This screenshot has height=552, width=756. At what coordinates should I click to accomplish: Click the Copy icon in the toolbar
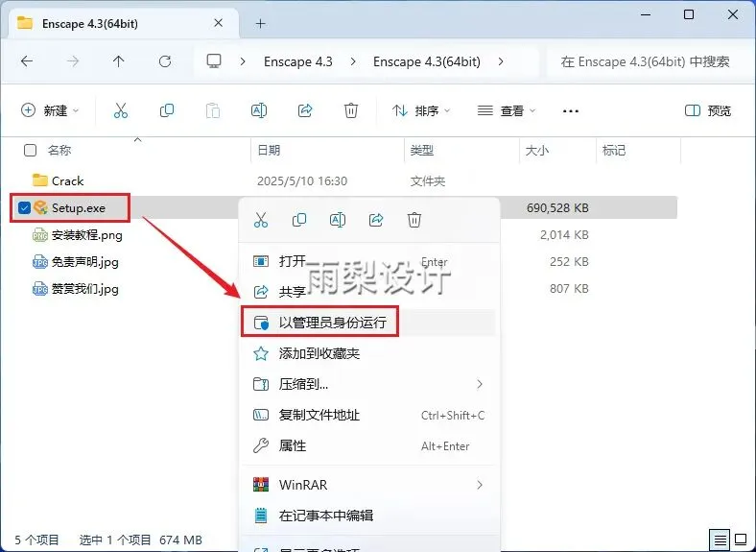tap(167, 111)
